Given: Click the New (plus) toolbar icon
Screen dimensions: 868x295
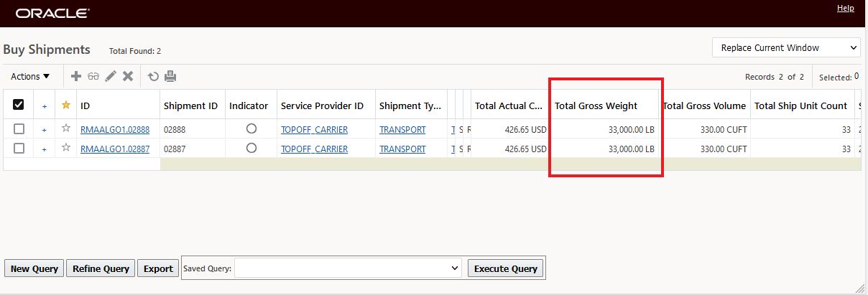Looking at the screenshot, I should click(76, 76).
